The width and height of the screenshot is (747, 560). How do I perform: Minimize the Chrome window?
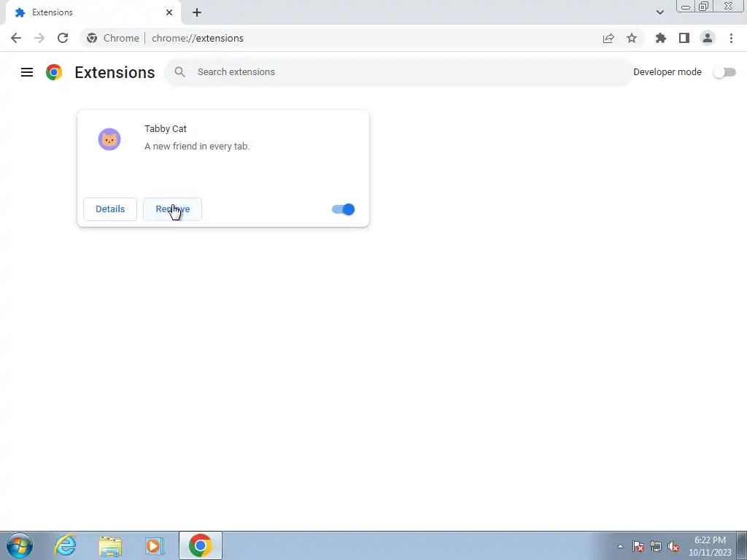click(686, 7)
